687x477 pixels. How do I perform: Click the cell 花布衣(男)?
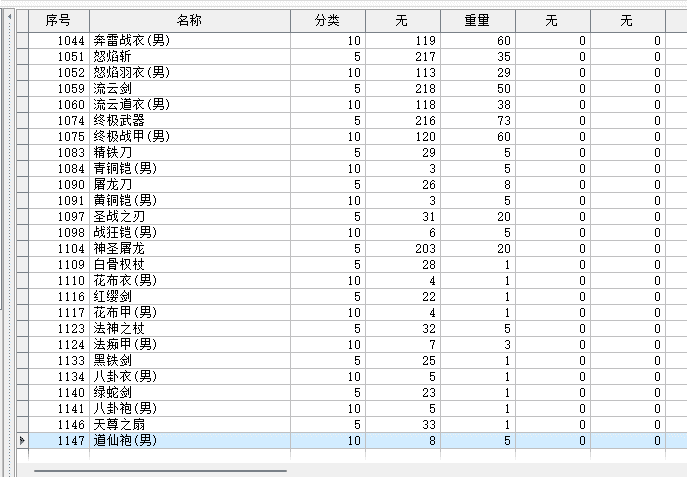tap(190, 281)
